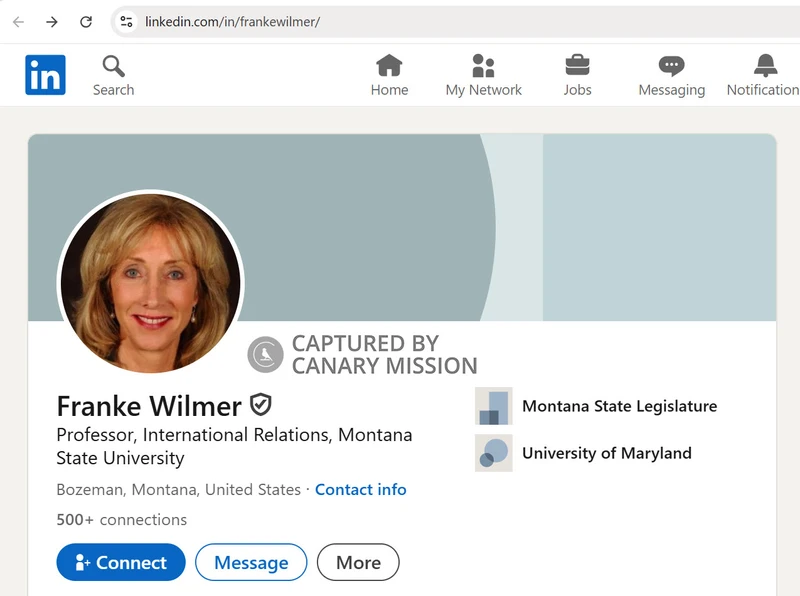Open Franke Wilmer's profile photo

pos(151,283)
